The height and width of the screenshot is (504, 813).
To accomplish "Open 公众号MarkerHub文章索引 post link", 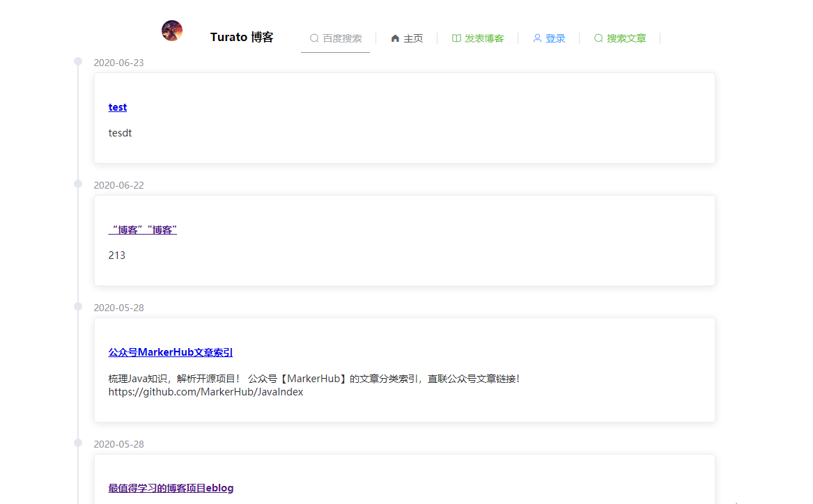I will pyautogui.click(x=171, y=352).
